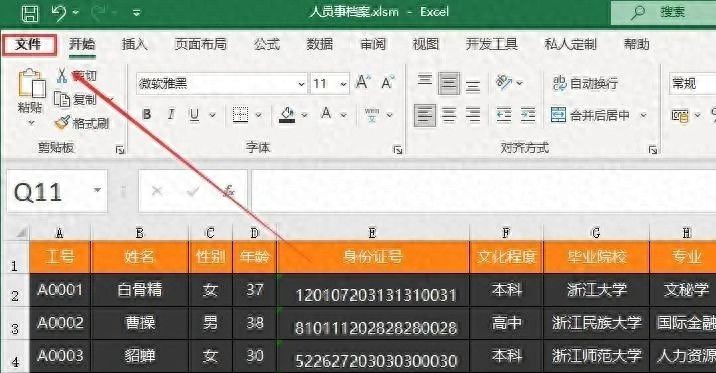
Task: Toggle Underline formatting
Action: point(195,114)
